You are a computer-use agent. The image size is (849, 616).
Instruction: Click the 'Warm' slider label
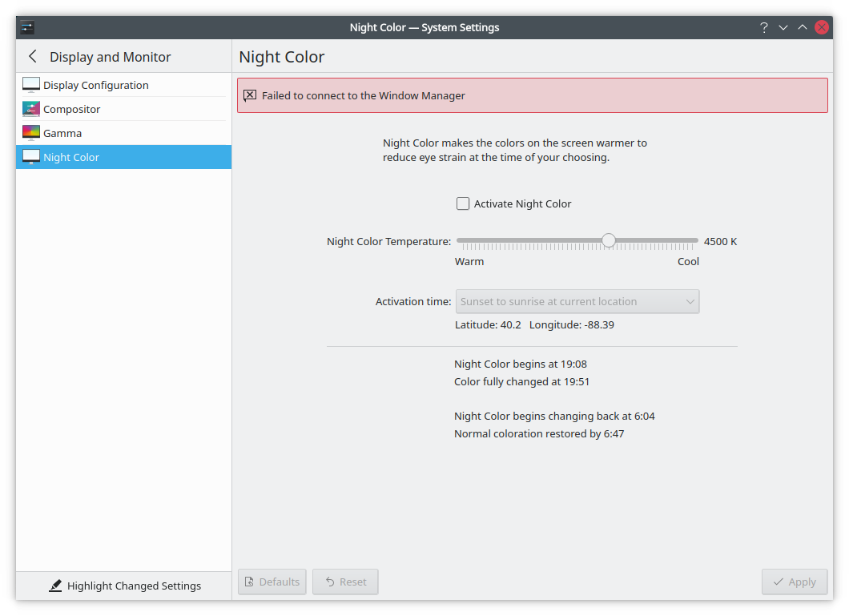point(469,261)
